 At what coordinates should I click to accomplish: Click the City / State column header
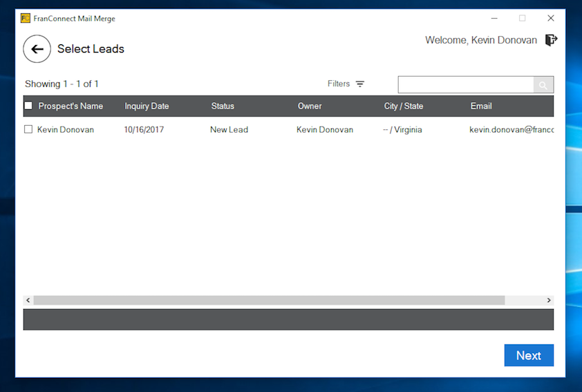pyautogui.click(x=404, y=106)
